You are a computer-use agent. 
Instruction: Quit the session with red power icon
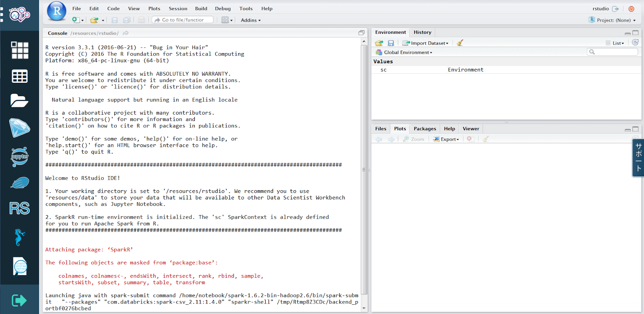tap(631, 8)
